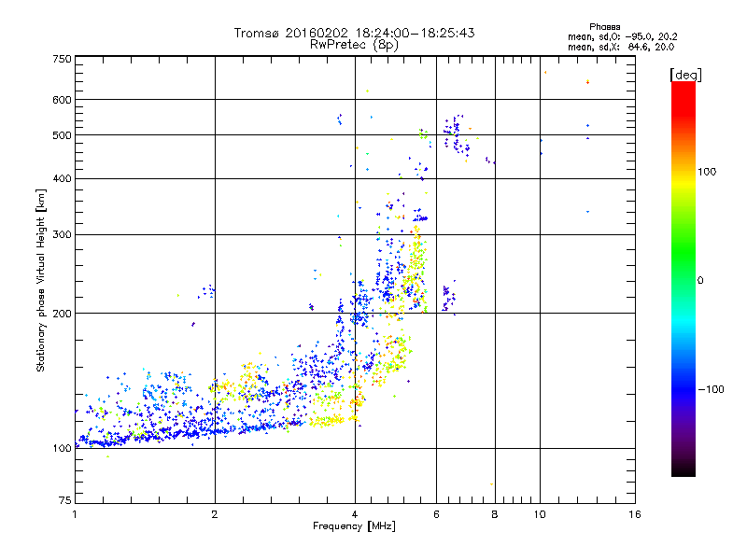Click the "mean, sd,X: 84.6, 20.0" text

(621, 47)
